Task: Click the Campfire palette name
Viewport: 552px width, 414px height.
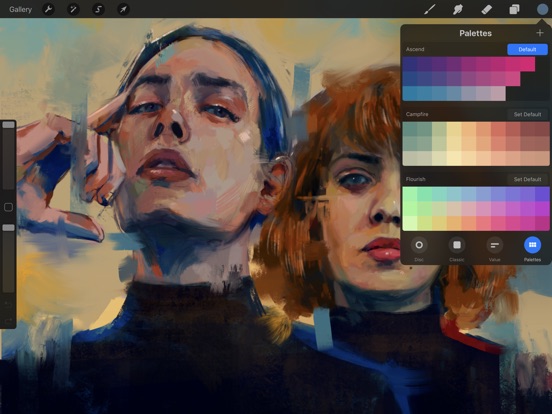Action: coord(417,114)
